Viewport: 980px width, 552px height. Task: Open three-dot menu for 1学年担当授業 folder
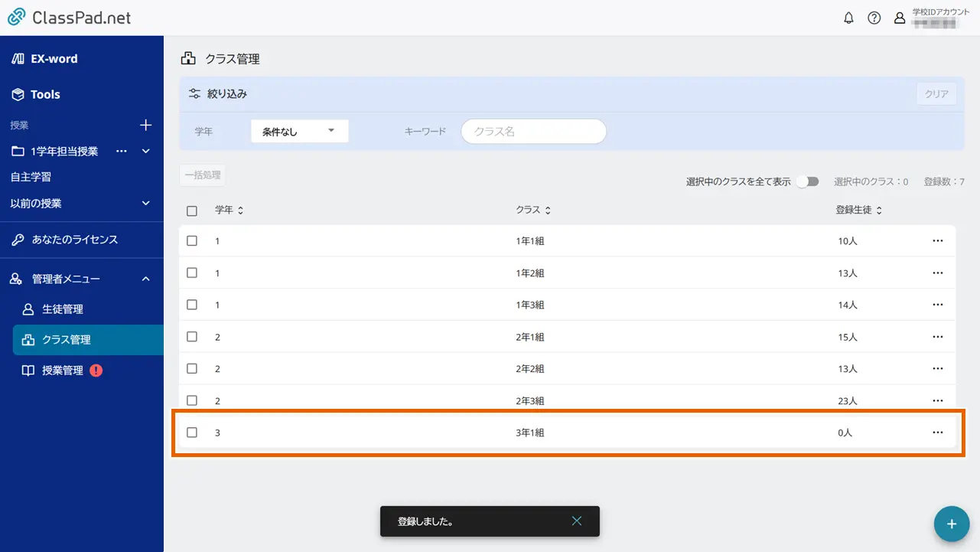[x=121, y=152]
